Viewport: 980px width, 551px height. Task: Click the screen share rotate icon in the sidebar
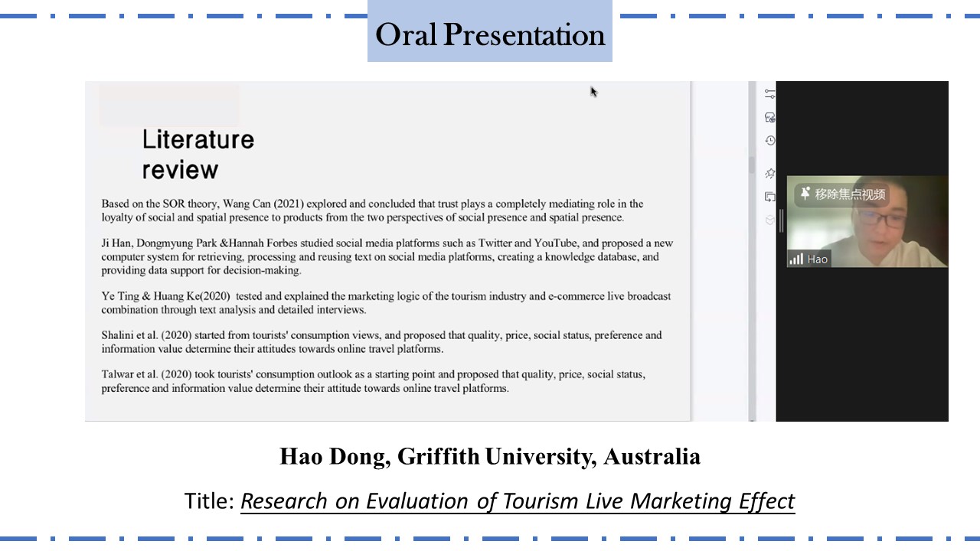pos(770,197)
